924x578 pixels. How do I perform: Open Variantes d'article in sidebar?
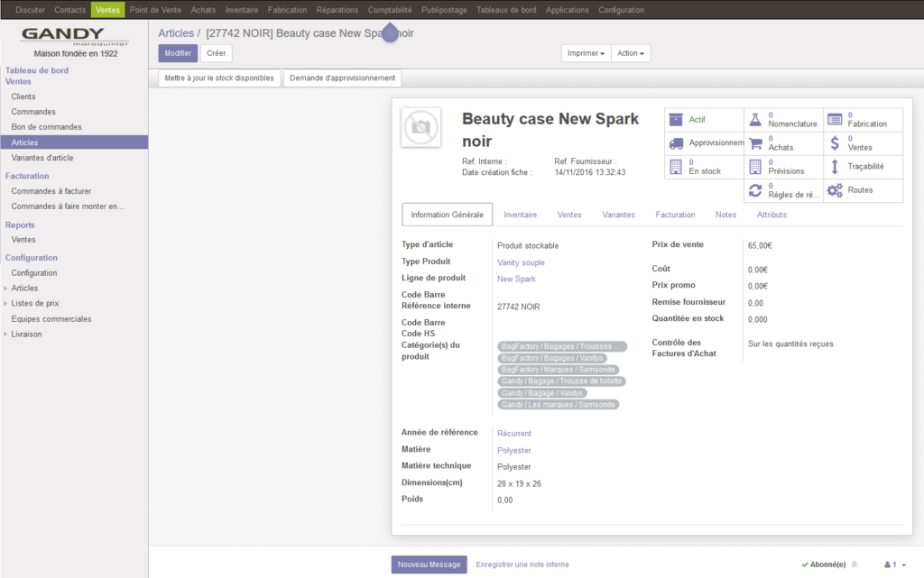(x=42, y=158)
